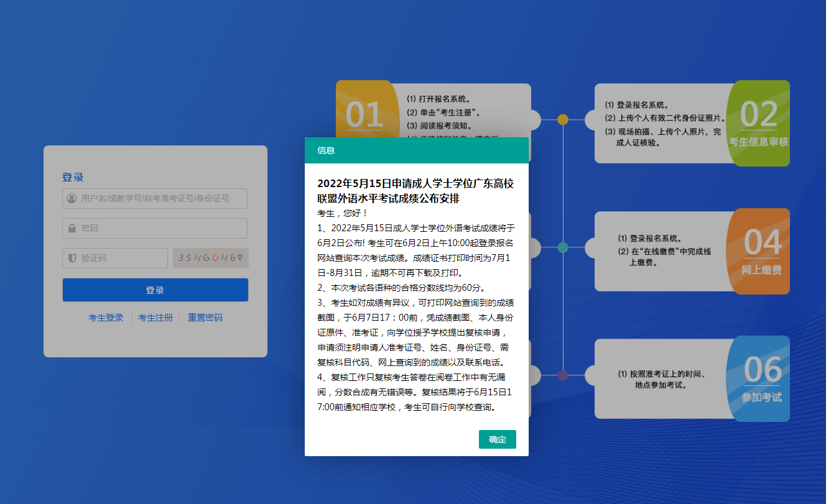Click step text 打开报名系统
The width and height of the screenshot is (826, 504).
click(439, 99)
